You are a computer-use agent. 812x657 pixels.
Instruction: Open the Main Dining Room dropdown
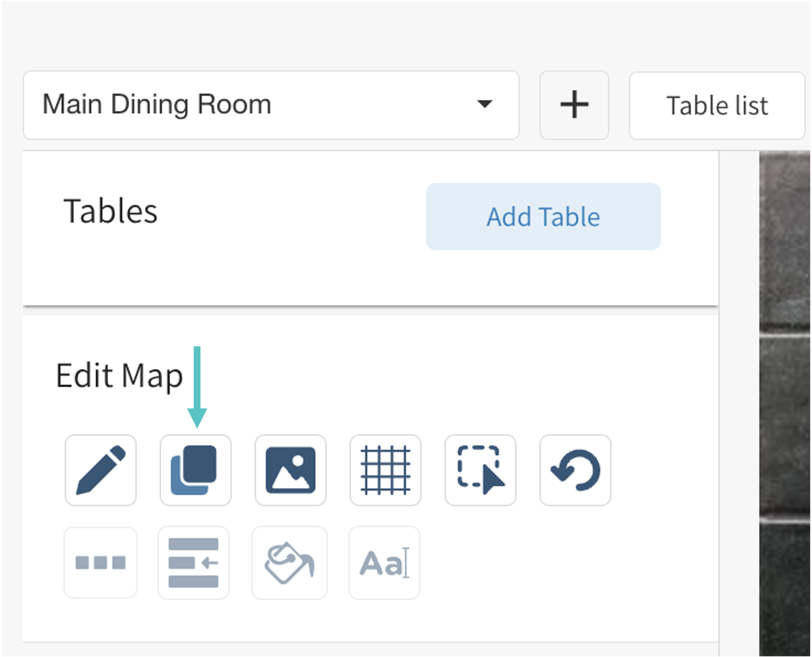point(271,105)
